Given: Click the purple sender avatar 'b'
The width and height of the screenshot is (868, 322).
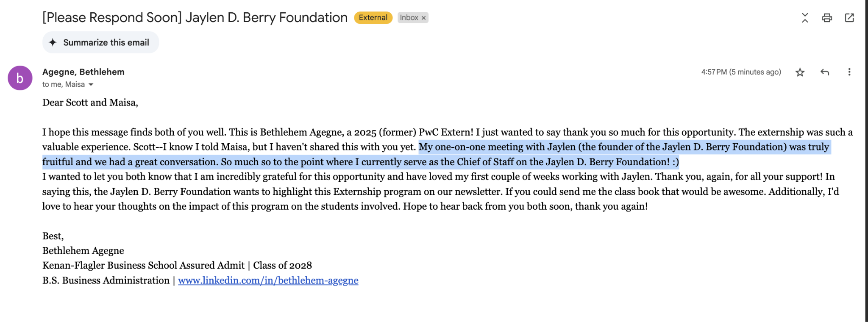Looking at the screenshot, I should 20,78.
